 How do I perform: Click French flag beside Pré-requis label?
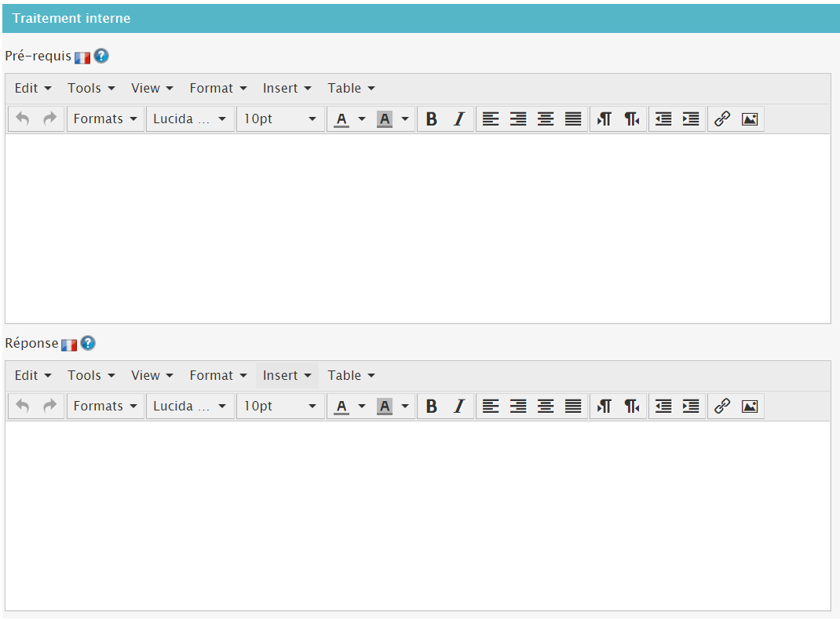[x=82, y=57]
